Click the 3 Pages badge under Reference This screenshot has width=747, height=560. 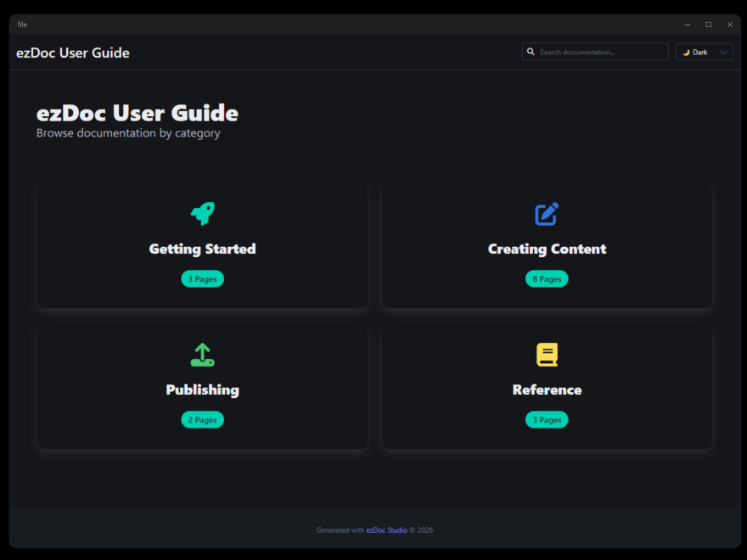(x=547, y=419)
